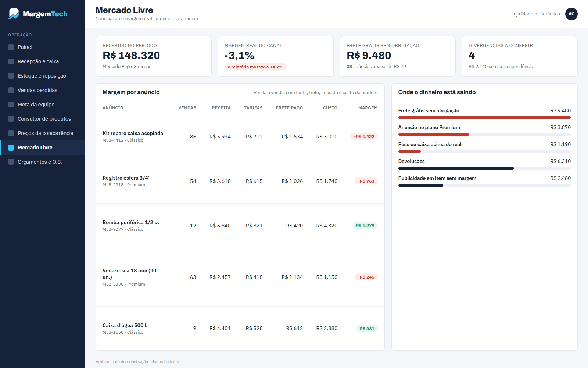Sort by the Anúncio column header

click(x=113, y=108)
